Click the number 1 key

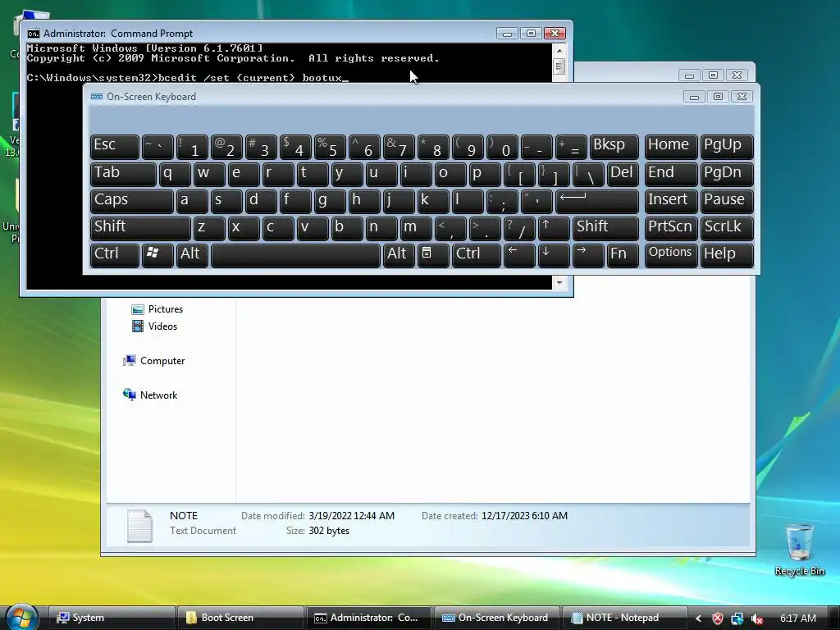[x=192, y=147]
